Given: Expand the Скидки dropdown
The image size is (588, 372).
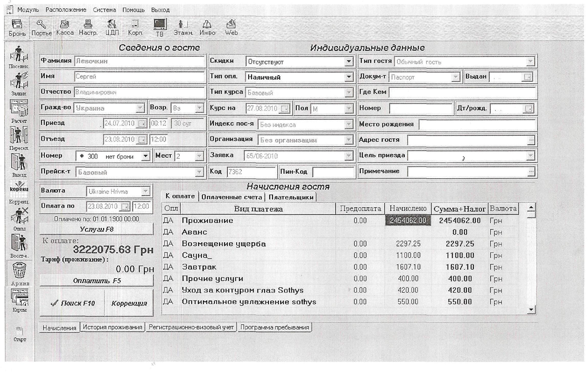Looking at the screenshot, I should tap(348, 62).
